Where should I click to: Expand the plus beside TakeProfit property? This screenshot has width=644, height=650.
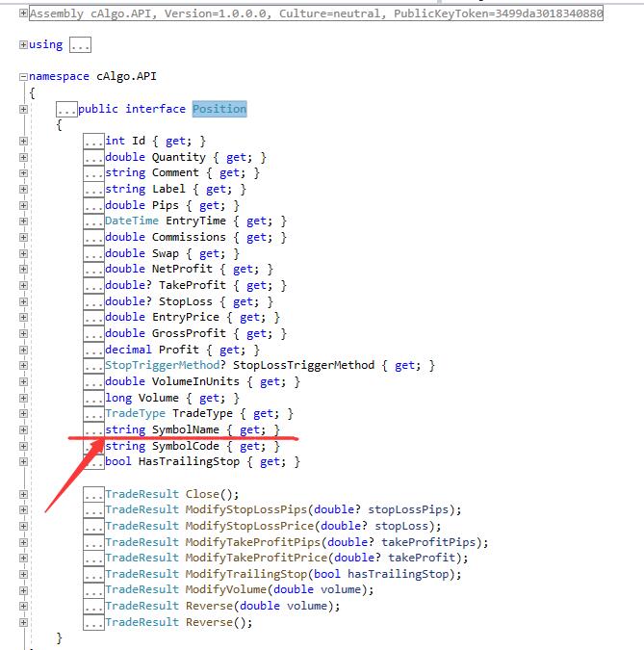(24, 285)
